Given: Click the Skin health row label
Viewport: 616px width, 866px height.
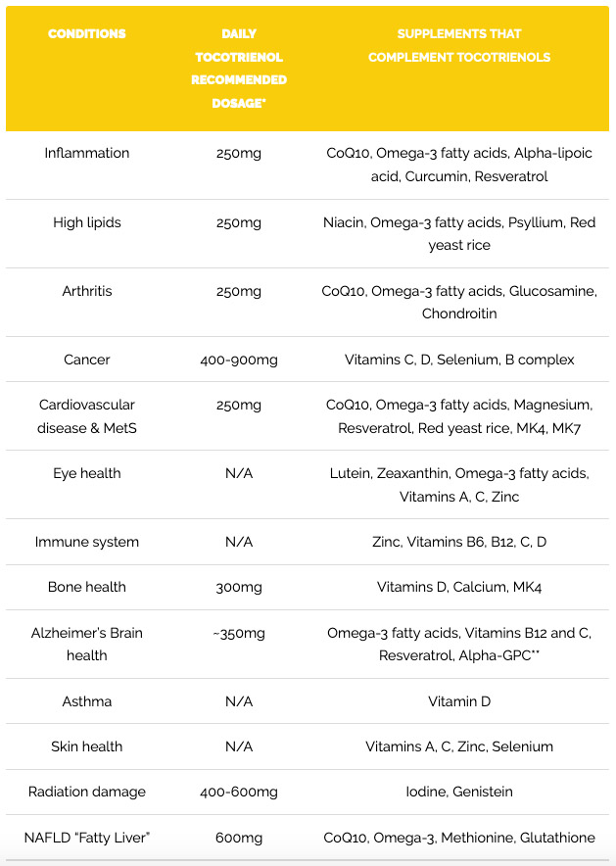Looking at the screenshot, I should click(87, 746).
